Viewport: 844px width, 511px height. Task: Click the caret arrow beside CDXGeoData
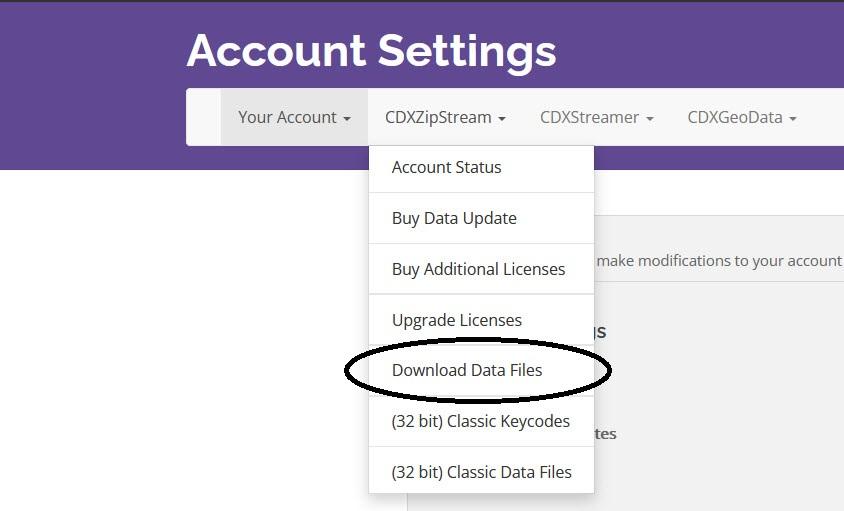point(792,118)
